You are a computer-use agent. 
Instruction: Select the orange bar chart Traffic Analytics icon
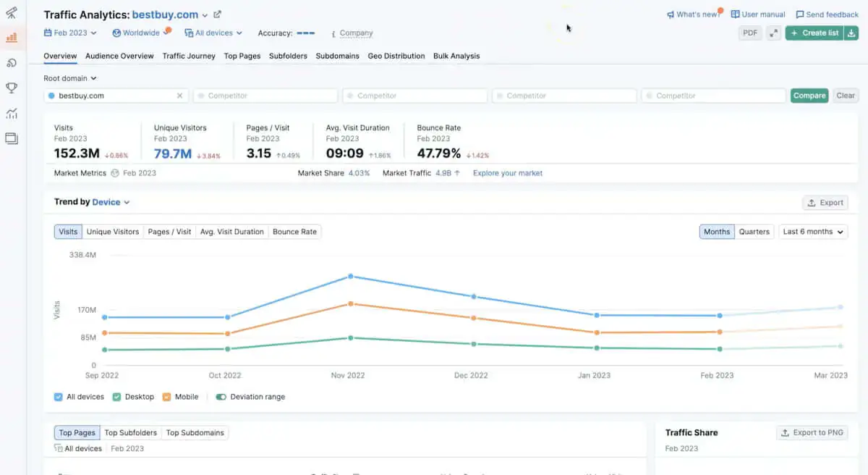coord(12,37)
